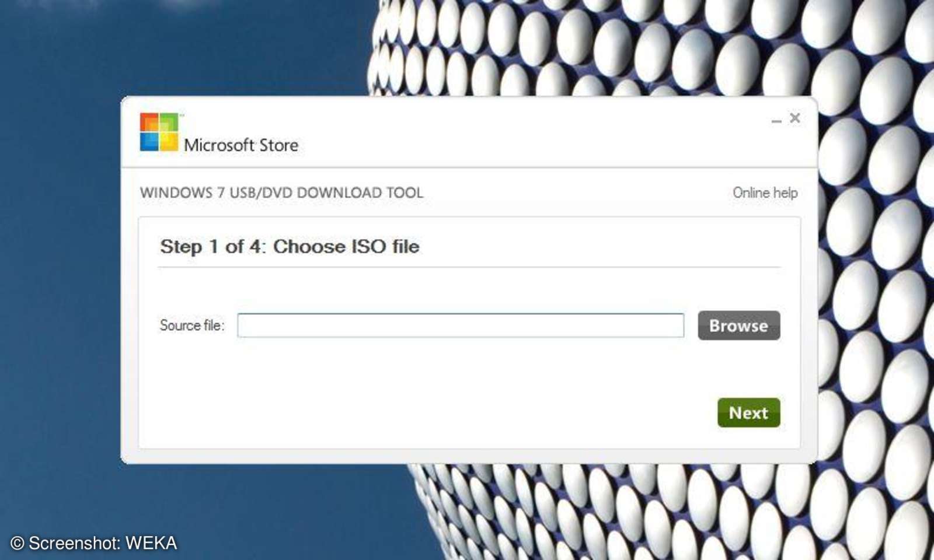
Task: Click the Microsoft Store four-square logo
Action: click(x=159, y=131)
